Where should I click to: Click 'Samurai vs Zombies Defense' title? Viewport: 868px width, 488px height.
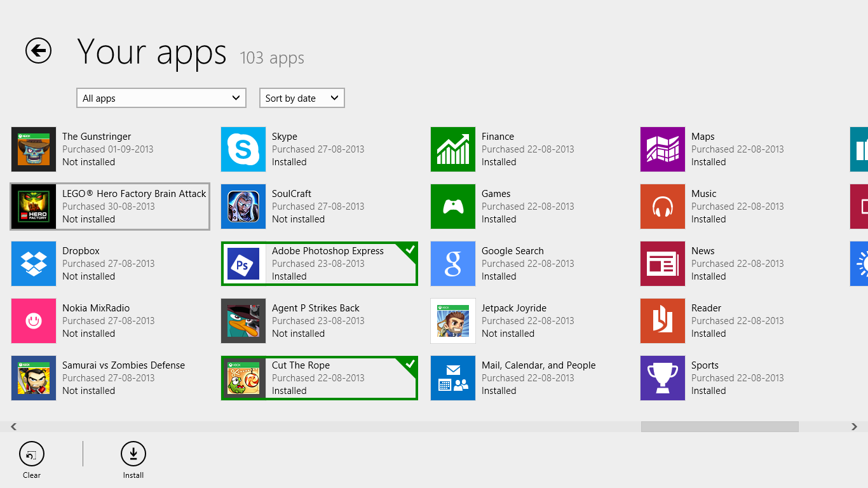pos(123,365)
